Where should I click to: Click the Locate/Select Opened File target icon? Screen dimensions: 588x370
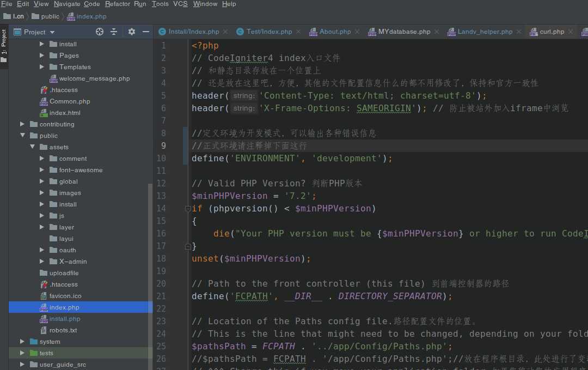pos(100,32)
